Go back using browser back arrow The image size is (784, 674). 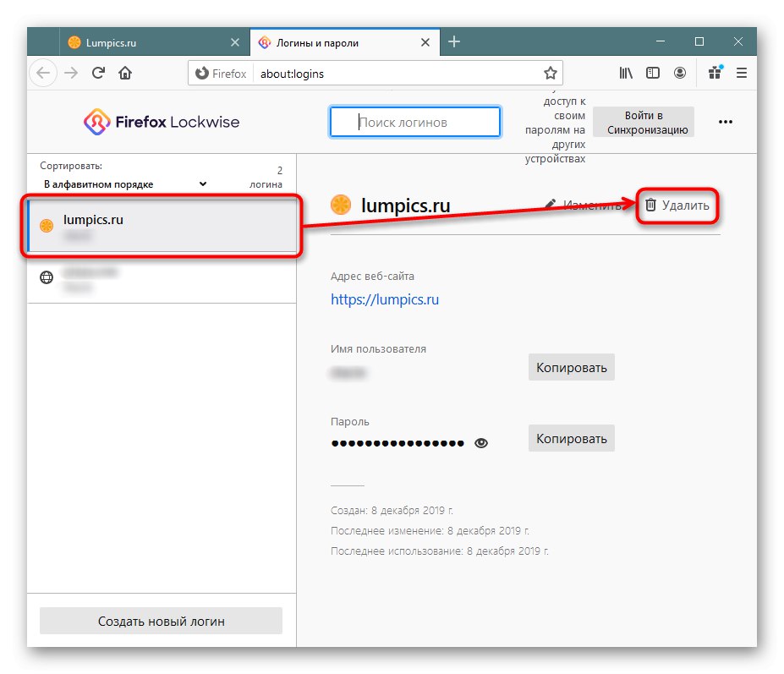click(43, 73)
